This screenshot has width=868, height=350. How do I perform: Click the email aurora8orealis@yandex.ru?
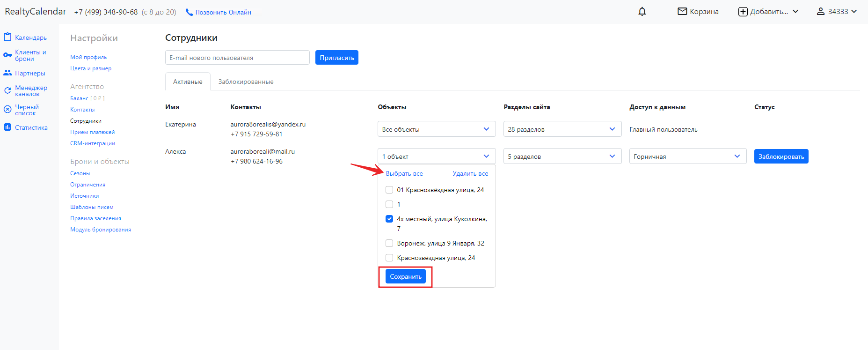268,124
